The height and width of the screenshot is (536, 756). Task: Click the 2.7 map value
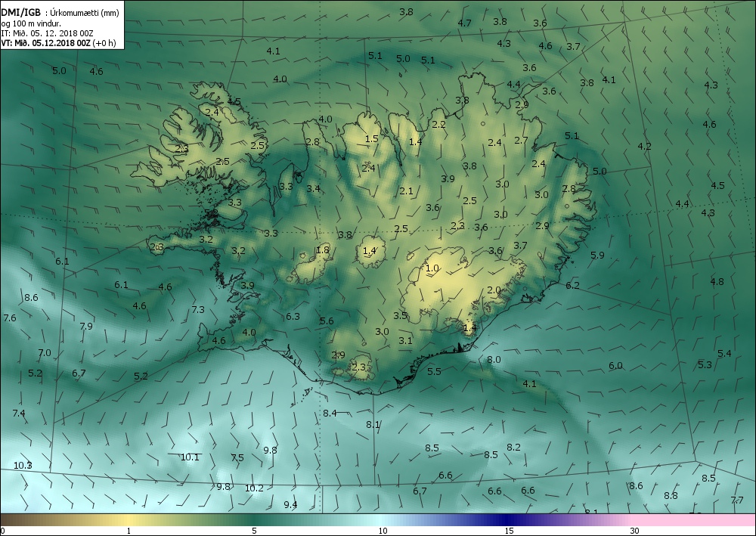[521, 141]
